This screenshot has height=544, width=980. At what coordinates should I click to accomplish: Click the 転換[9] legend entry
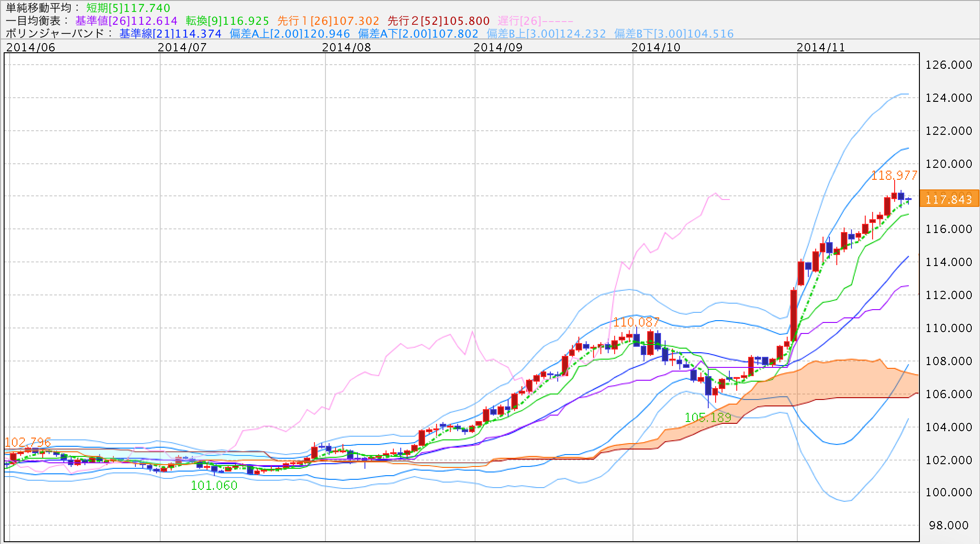click(227, 21)
